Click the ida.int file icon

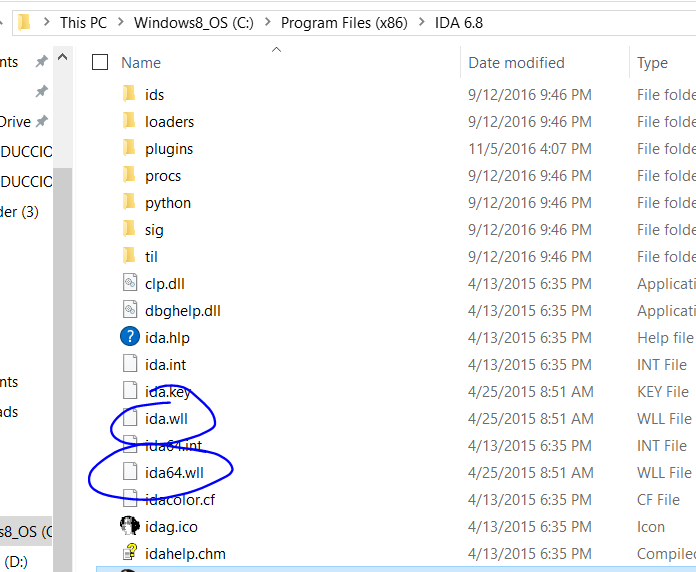tap(130, 364)
